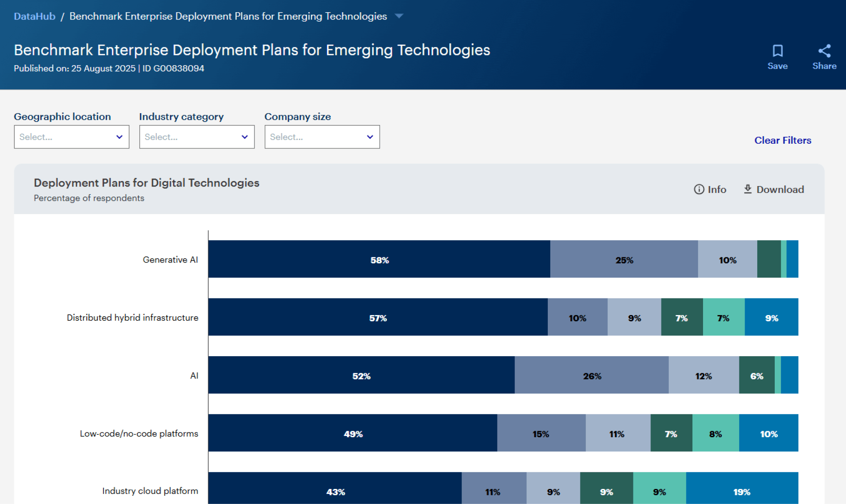Click the 58% Generative AI bar segment
The width and height of the screenshot is (846, 504).
coord(379,259)
